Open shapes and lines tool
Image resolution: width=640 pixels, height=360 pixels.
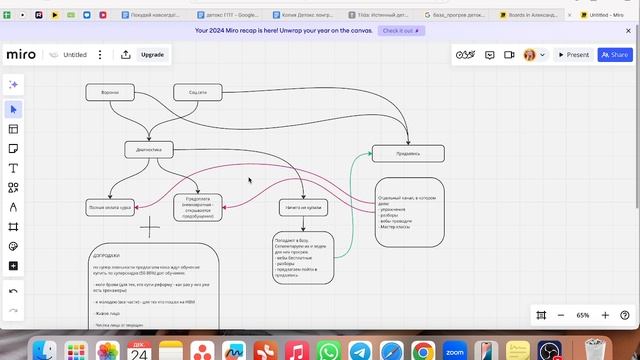[x=13, y=187]
